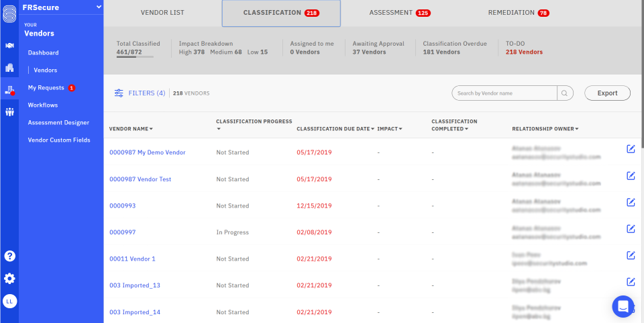
Task: Click the Low 15 impact value
Action: click(x=258, y=52)
